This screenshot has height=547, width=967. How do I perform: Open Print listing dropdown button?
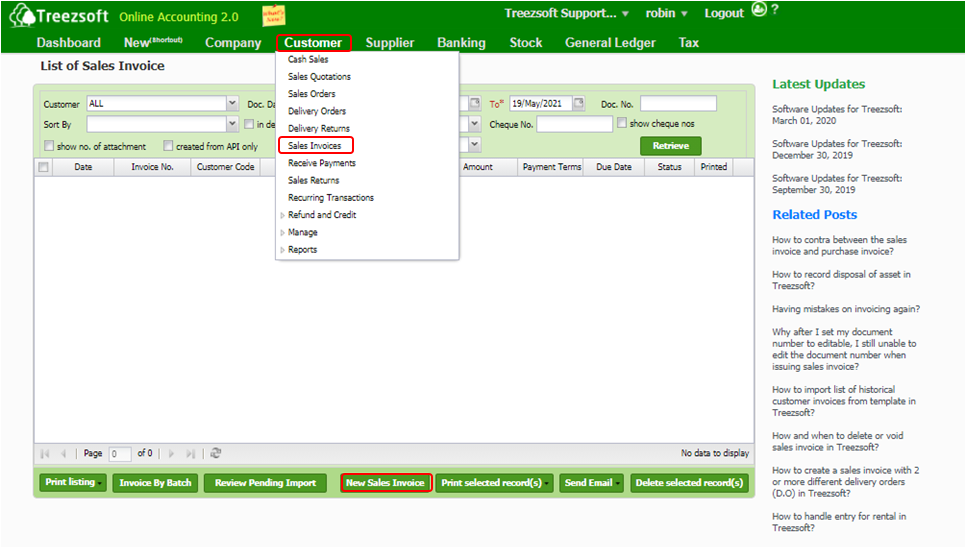tap(73, 482)
